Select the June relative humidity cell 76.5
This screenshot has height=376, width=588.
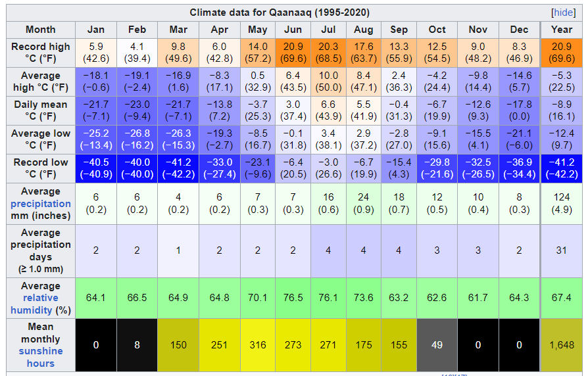[293, 297]
